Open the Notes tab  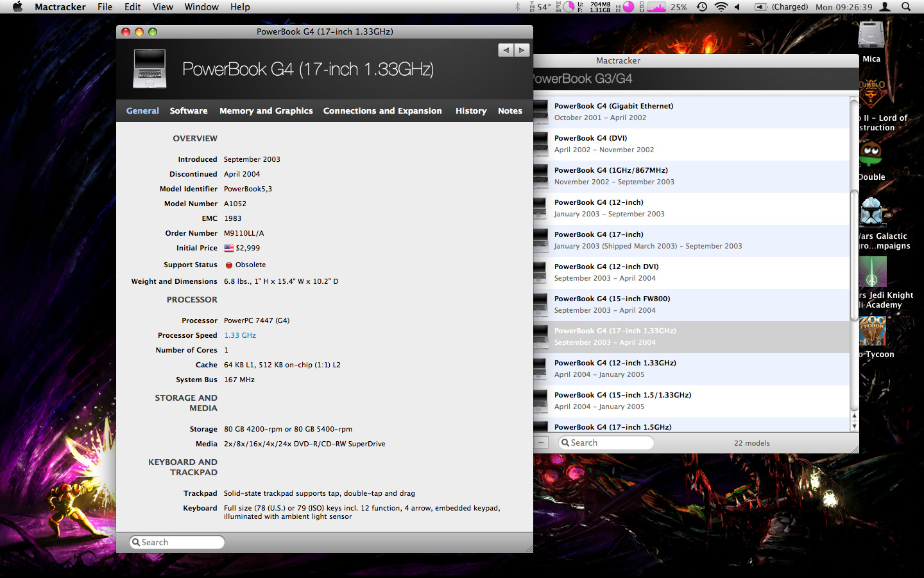pos(510,110)
